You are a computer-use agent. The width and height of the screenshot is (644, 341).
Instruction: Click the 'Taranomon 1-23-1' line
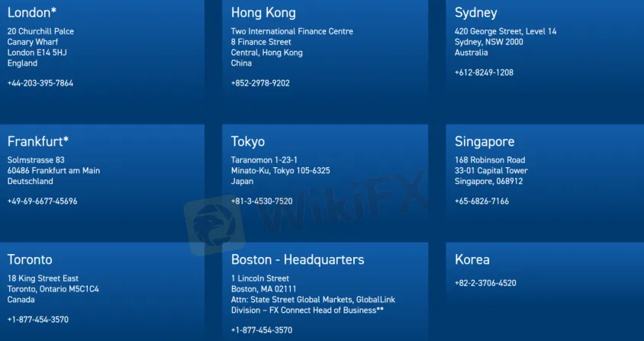264,159
